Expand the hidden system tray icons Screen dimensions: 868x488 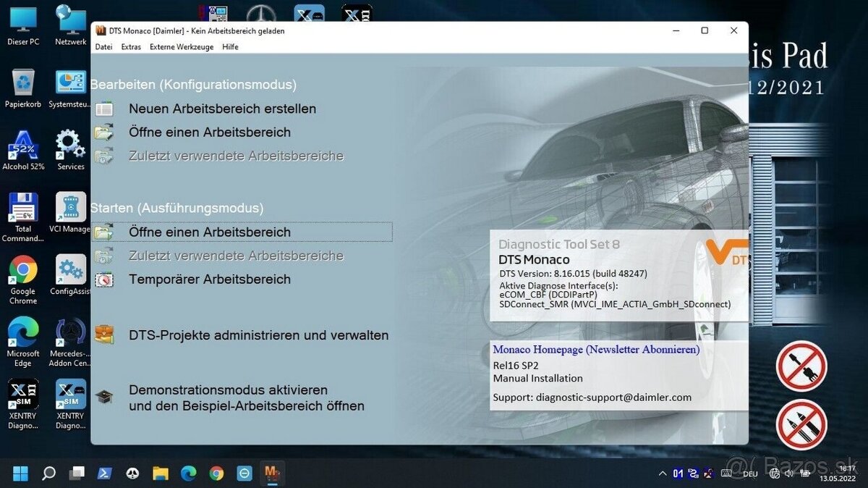pyautogui.click(x=663, y=473)
